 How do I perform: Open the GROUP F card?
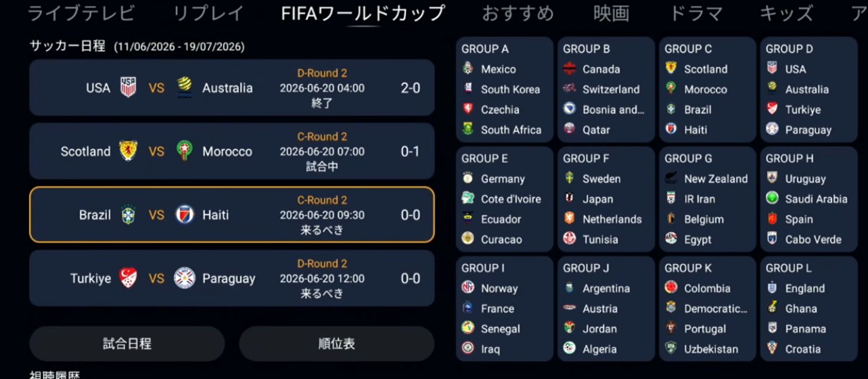point(606,198)
